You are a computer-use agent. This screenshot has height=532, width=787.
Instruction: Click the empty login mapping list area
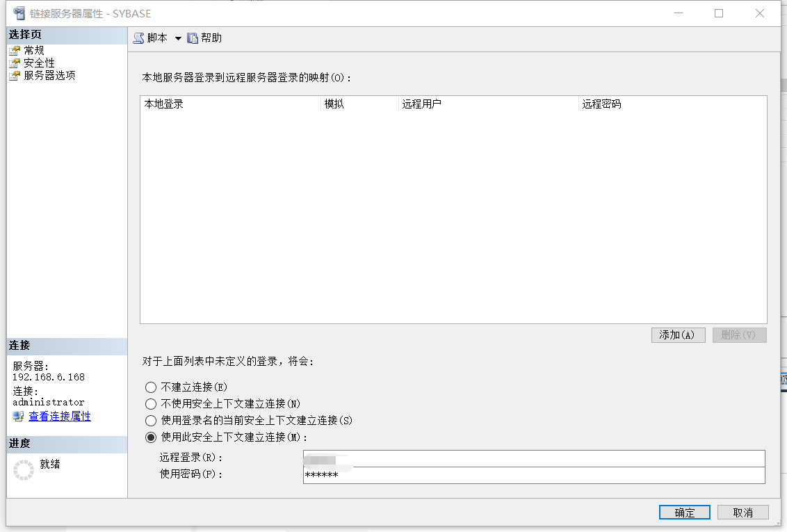coord(453,217)
